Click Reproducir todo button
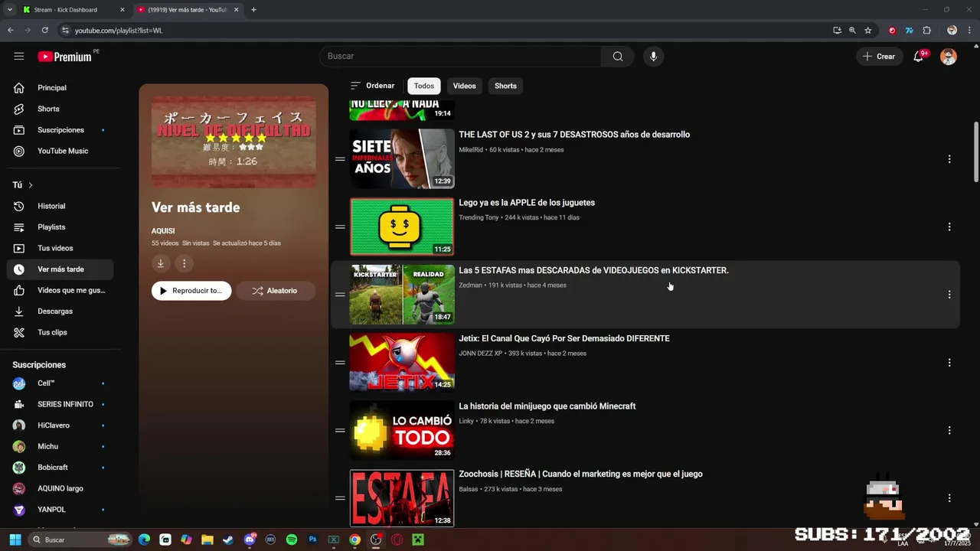This screenshot has height=551, width=980. point(191,291)
